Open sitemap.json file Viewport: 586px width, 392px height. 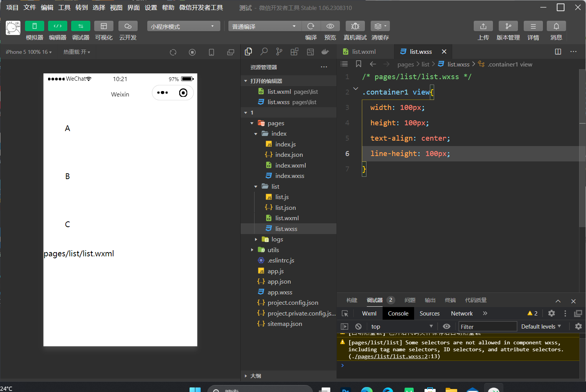point(285,324)
